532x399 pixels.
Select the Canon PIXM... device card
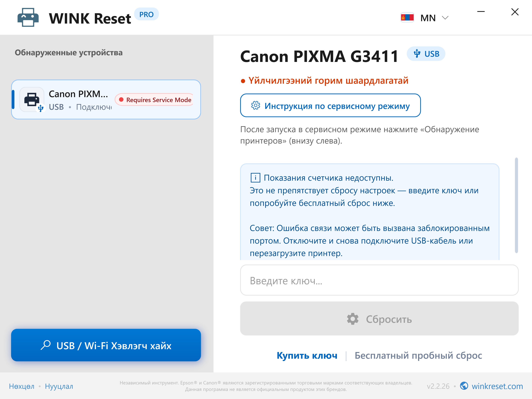[106, 100]
